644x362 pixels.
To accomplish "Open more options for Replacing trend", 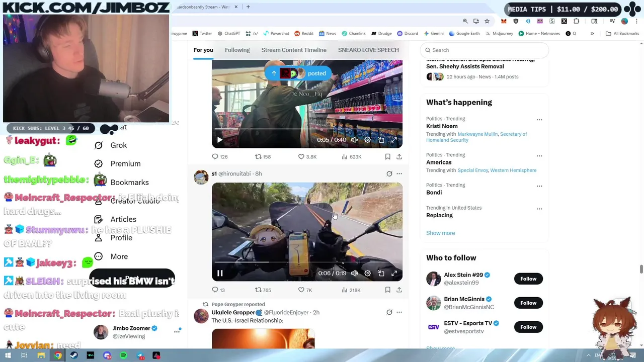I will pos(539,209).
